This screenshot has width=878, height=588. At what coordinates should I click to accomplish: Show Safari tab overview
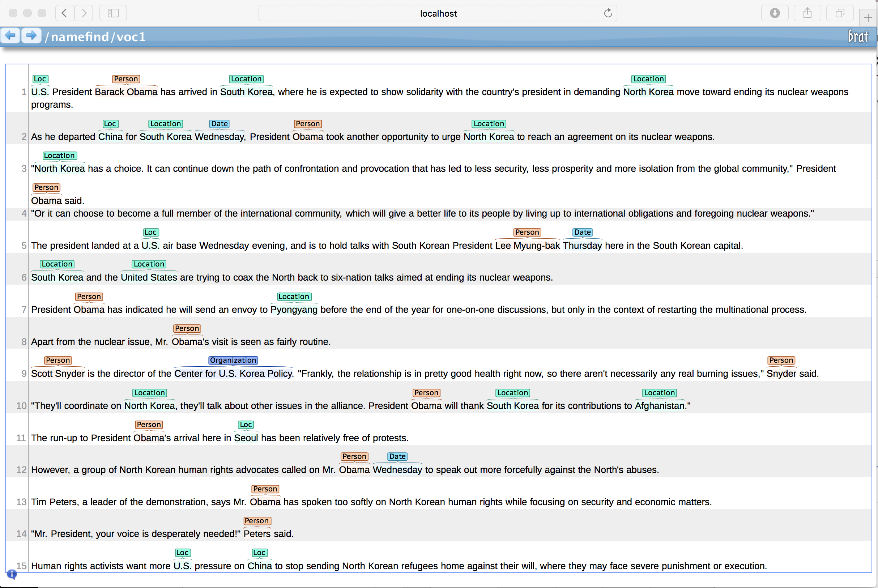pyautogui.click(x=840, y=13)
